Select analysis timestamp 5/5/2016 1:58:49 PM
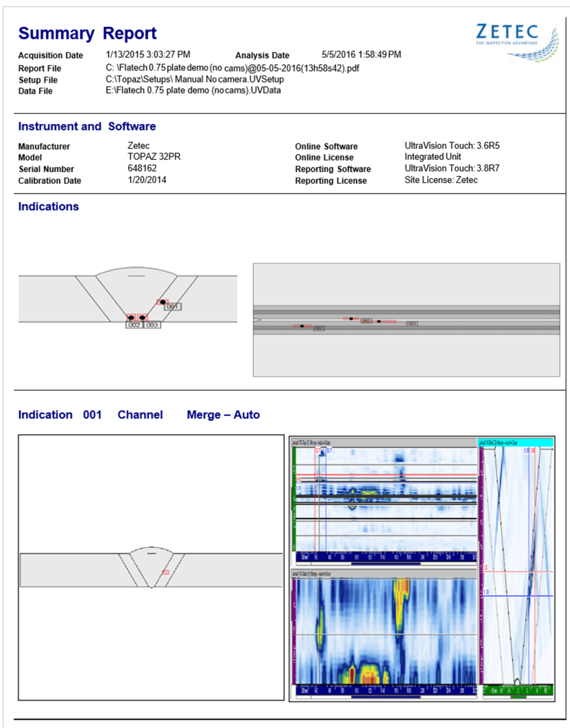This screenshot has height=728, width=570. (x=361, y=55)
